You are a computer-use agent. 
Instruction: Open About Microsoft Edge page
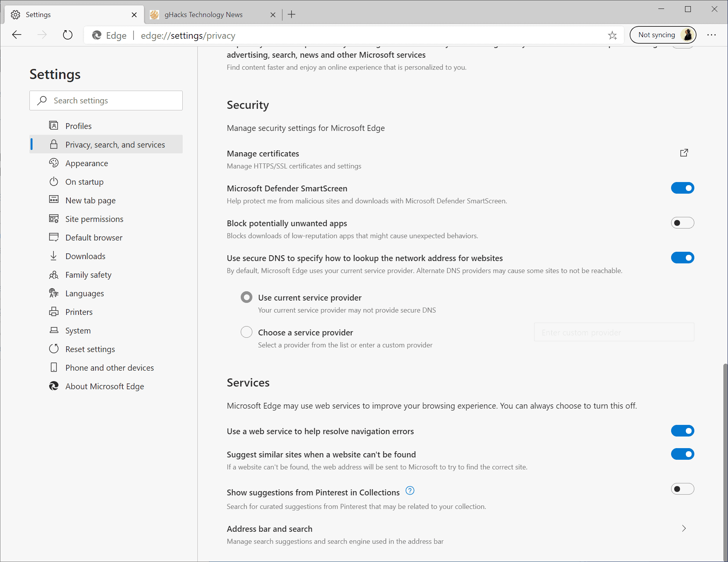pos(106,386)
